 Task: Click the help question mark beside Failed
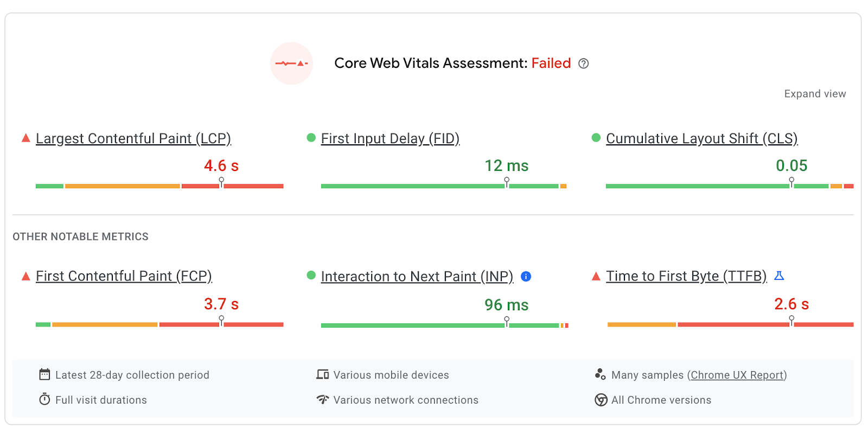(x=583, y=63)
